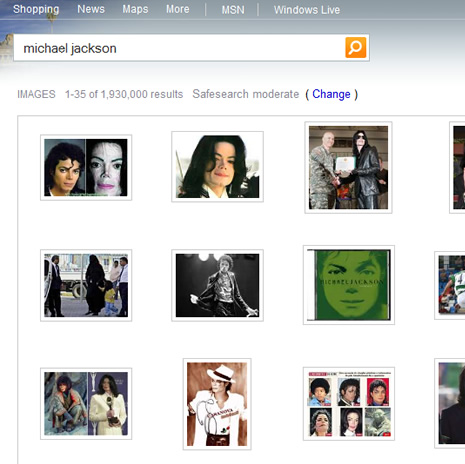
Task: Open the six-face collage thumbnail
Action: click(x=349, y=404)
